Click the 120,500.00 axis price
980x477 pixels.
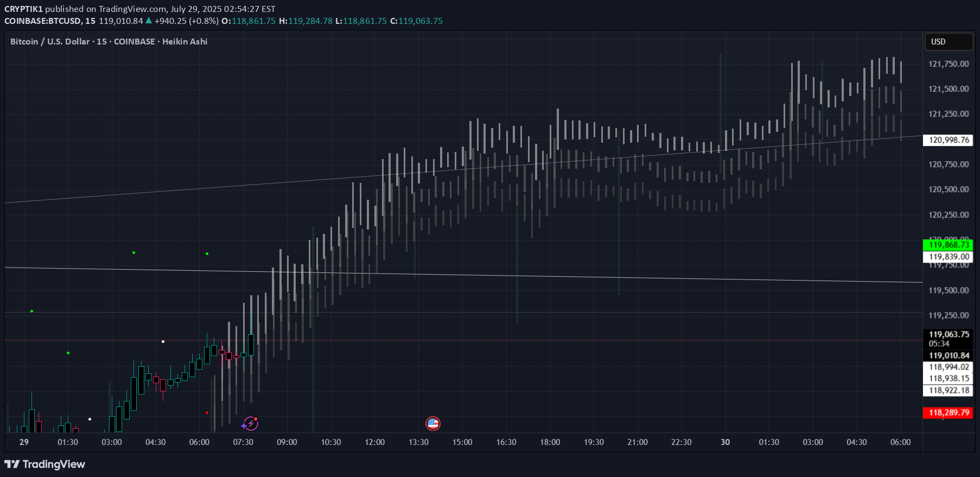click(x=949, y=189)
